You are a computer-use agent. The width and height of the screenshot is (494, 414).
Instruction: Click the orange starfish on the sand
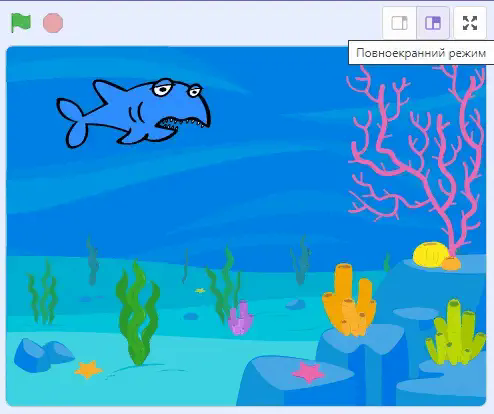pyautogui.click(x=88, y=369)
